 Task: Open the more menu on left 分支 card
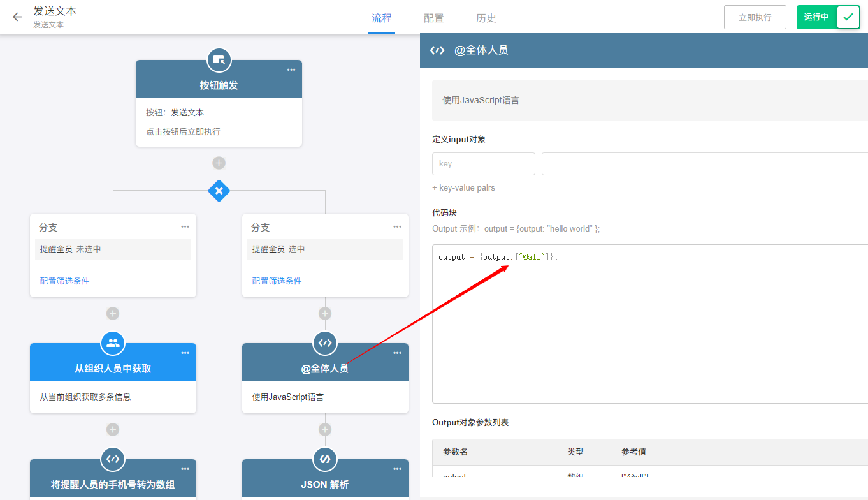click(185, 226)
